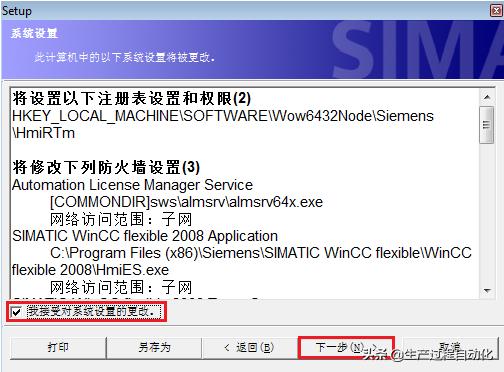Click the scrollbar up arrow

(487, 97)
